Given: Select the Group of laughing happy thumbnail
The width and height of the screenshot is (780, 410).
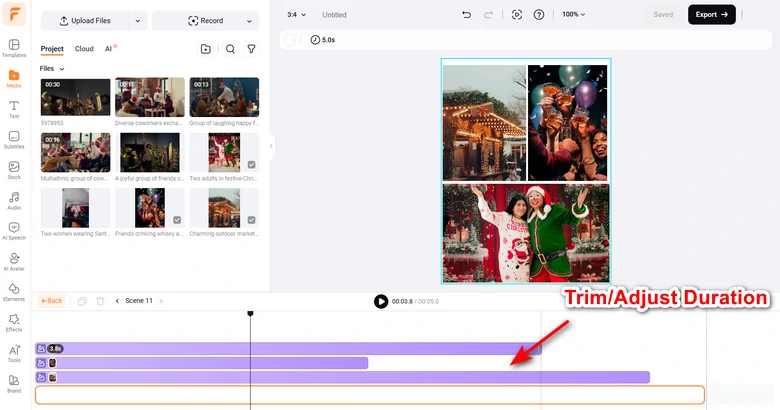Looking at the screenshot, I should (224, 98).
